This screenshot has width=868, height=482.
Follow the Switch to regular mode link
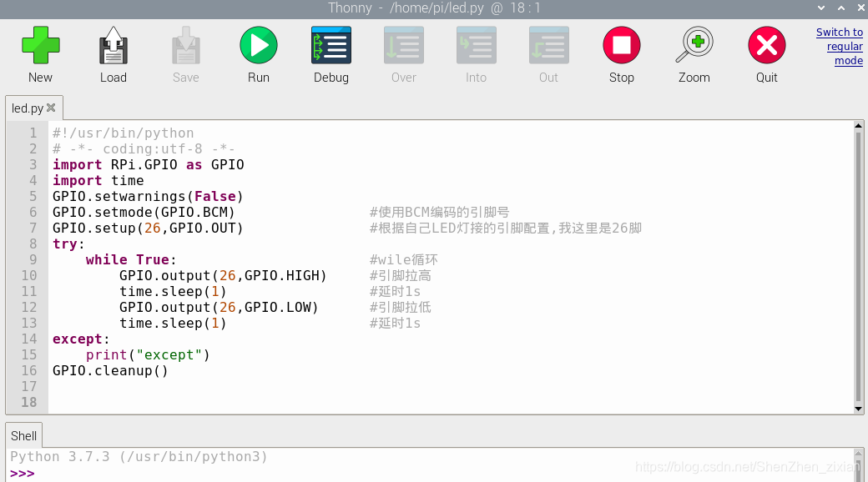pos(840,47)
